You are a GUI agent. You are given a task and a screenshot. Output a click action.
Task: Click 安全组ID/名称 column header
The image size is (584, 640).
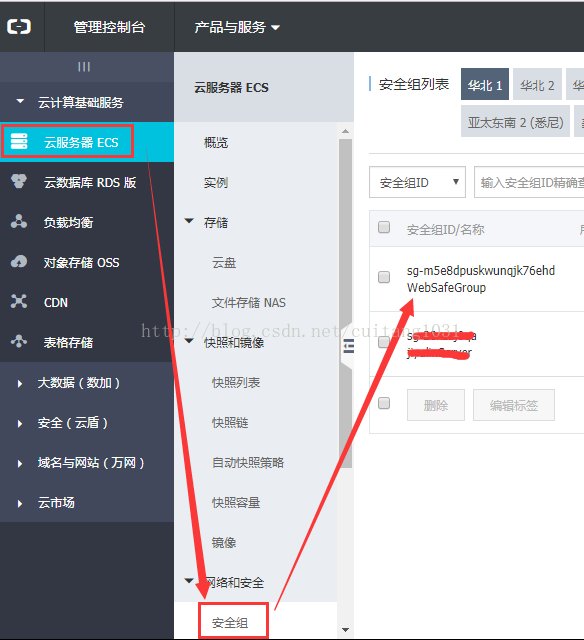coord(446,229)
